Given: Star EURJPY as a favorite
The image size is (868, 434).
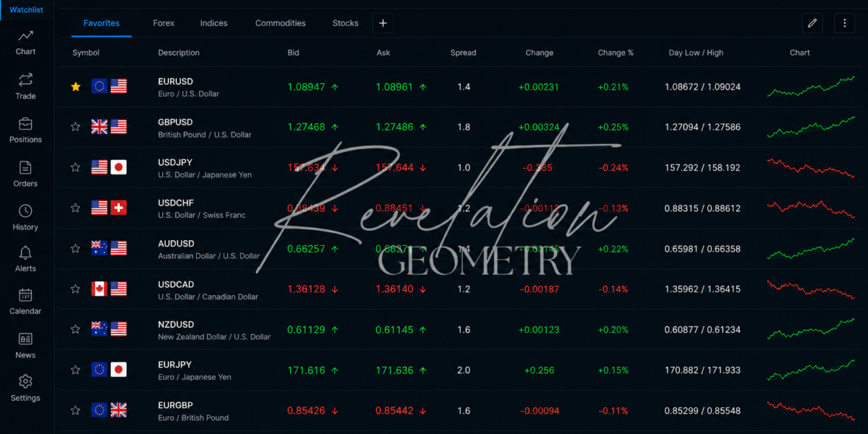Looking at the screenshot, I should tap(75, 370).
